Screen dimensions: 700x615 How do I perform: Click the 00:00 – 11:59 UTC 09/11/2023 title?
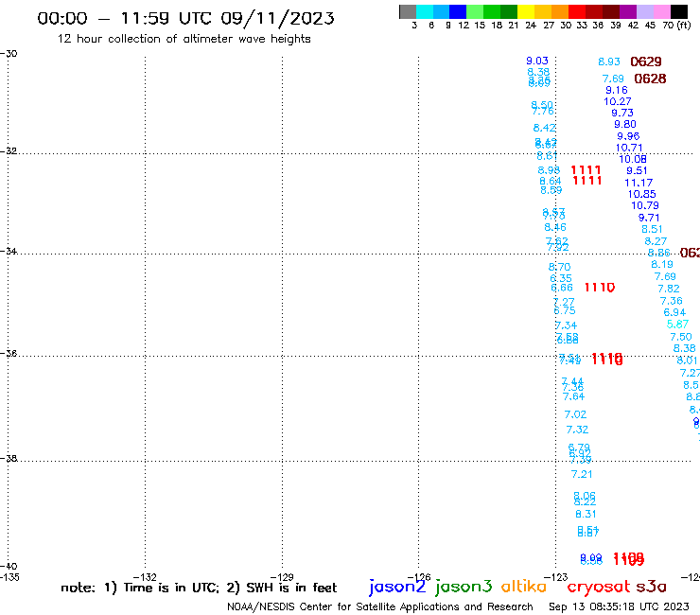coord(185,18)
